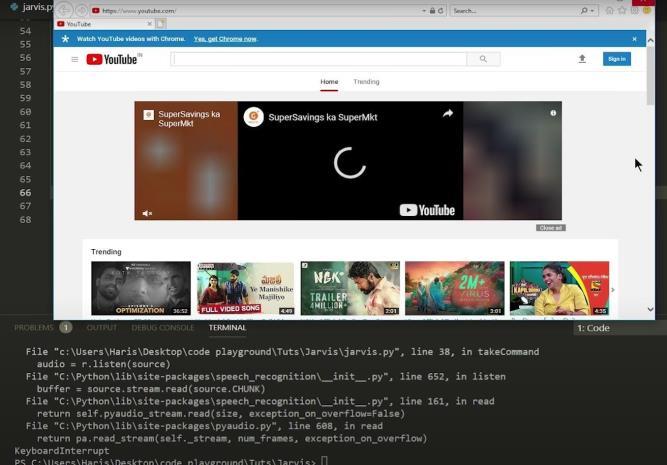
Task: Click the YouTube upload icon
Action: click(x=582, y=59)
